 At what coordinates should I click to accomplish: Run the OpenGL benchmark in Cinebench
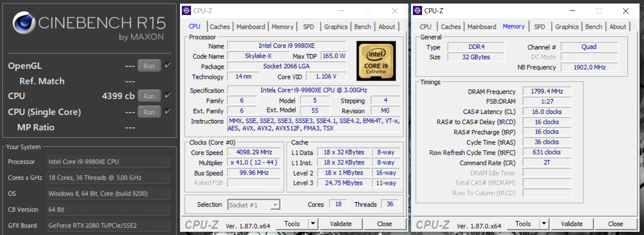(x=149, y=66)
